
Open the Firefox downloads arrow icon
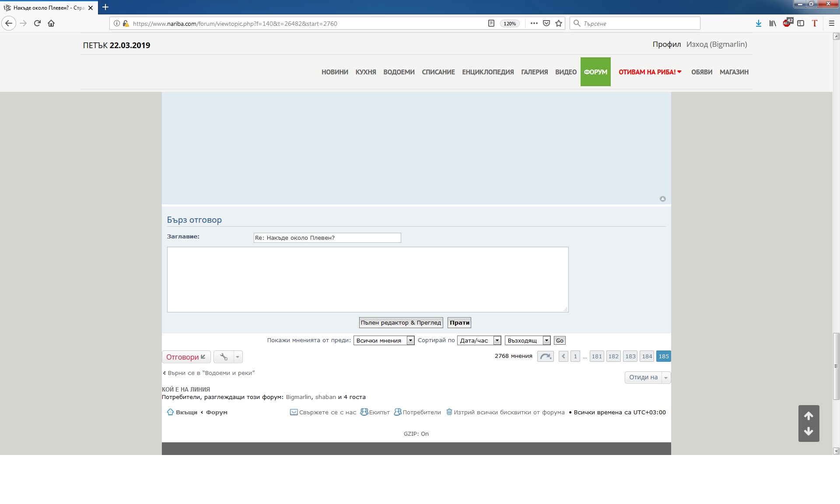click(x=759, y=23)
